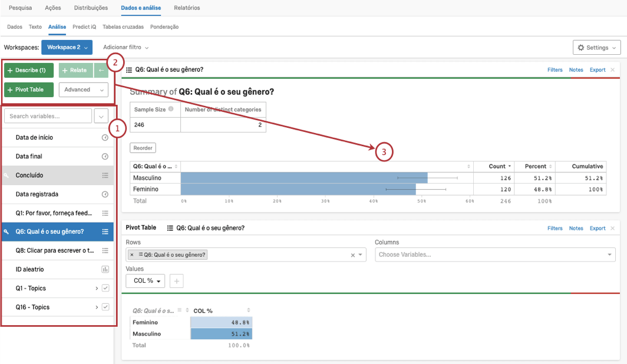
Task: Click the info icon next to Sample Size
Action: coord(171,109)
